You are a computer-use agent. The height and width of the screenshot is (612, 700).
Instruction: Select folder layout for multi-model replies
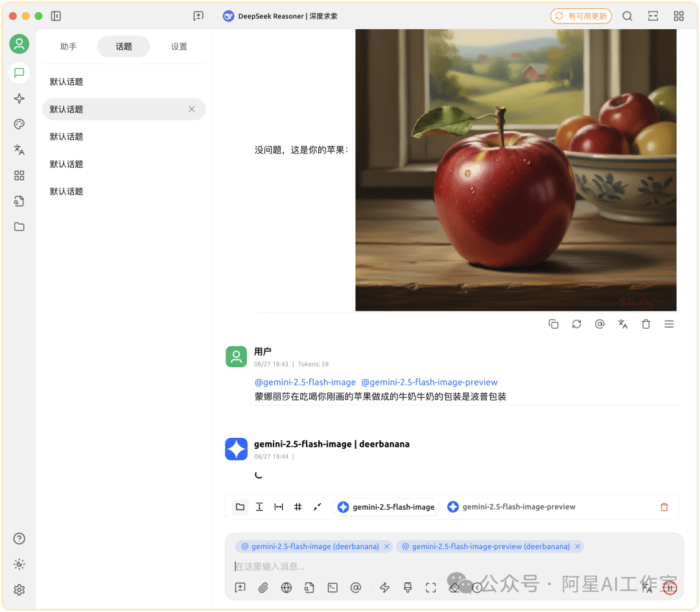point(240,506)
